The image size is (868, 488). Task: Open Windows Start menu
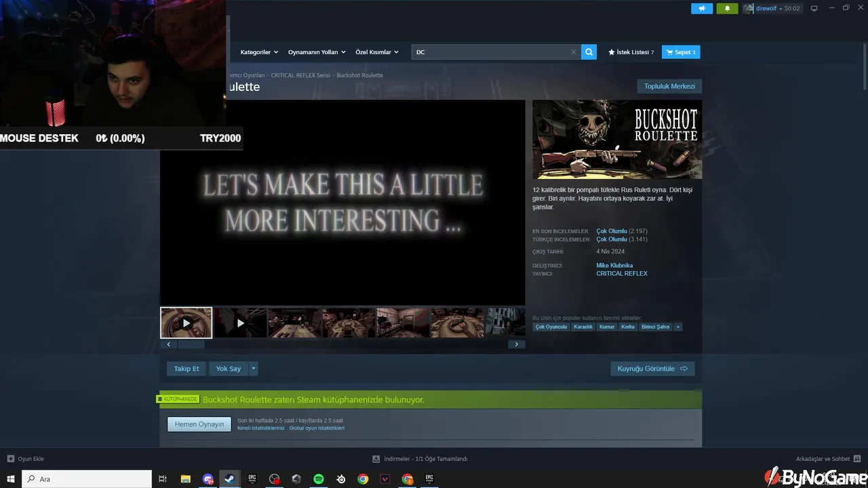tap(11, 479)
